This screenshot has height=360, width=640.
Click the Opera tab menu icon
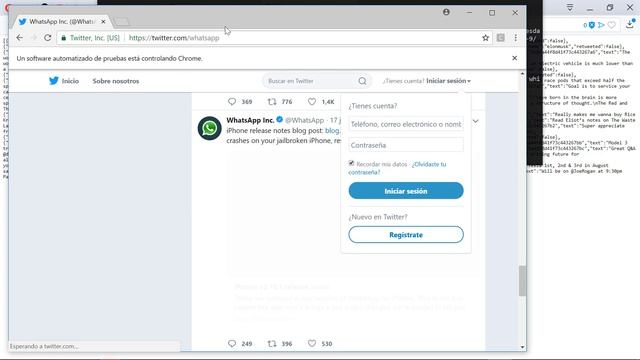pyautogui.click(x=570, y=7)
